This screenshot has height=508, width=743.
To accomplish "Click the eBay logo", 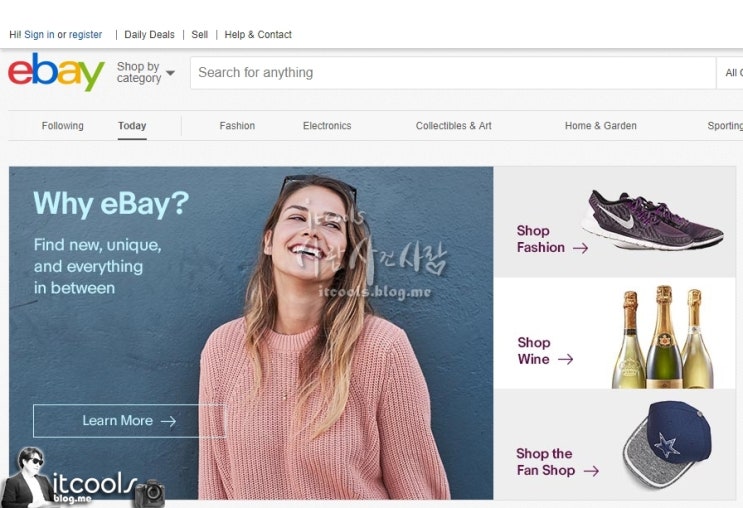I will [x=56, y=72].
